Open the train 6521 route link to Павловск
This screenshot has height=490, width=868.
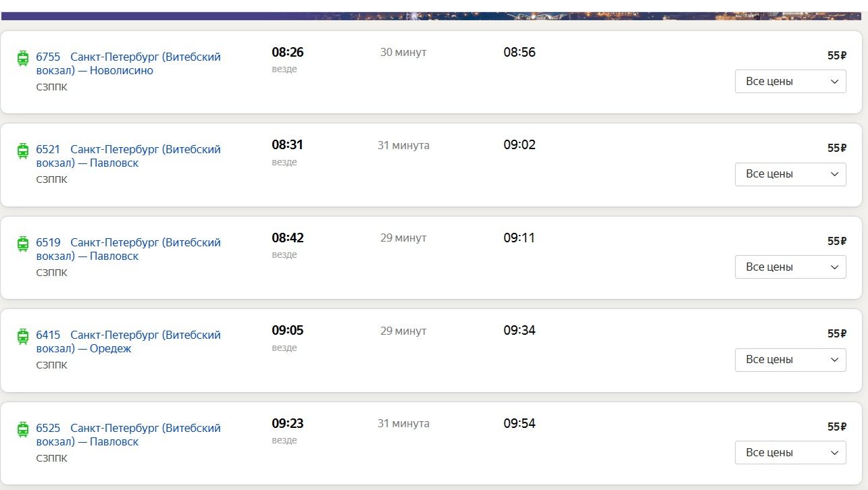point(128,157)
